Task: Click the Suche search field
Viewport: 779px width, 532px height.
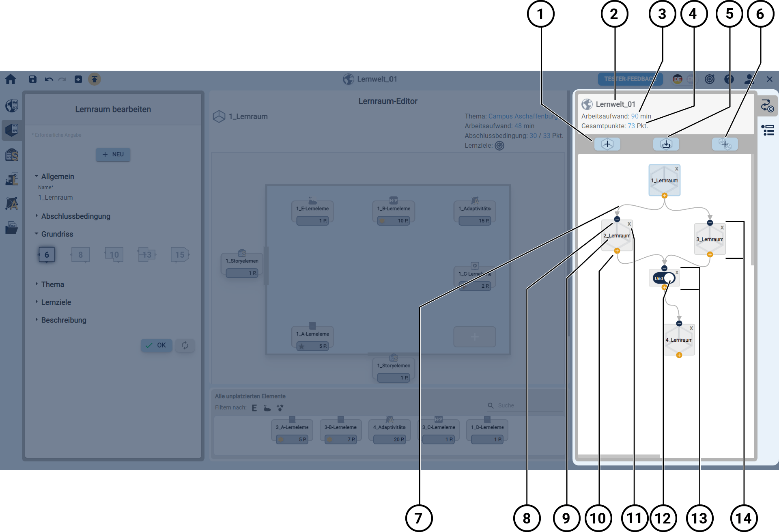Action: coord(525,405)
